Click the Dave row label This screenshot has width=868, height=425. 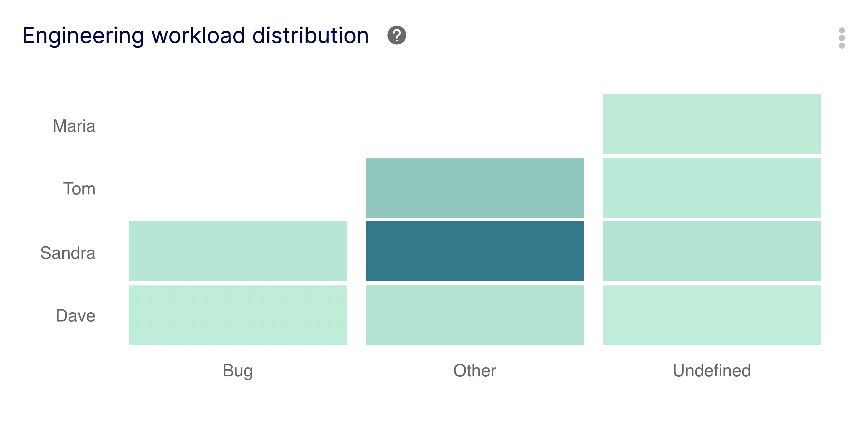coord(76,315)
